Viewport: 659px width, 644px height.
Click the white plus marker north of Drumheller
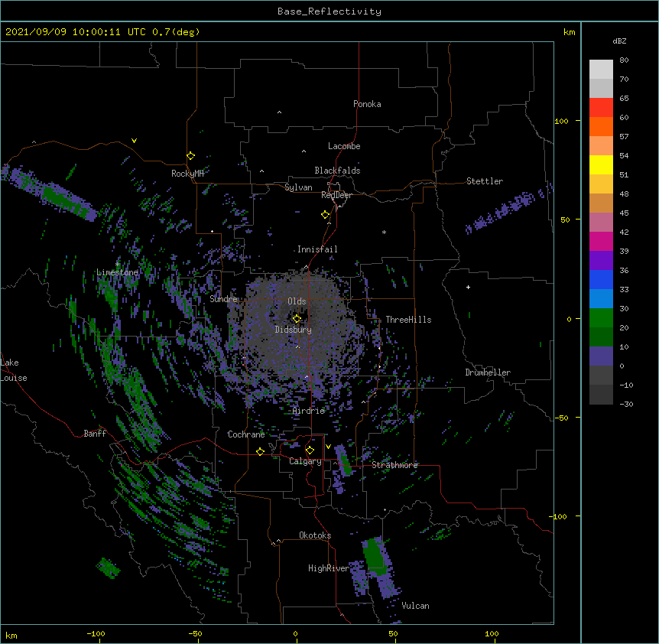point(468,287)
